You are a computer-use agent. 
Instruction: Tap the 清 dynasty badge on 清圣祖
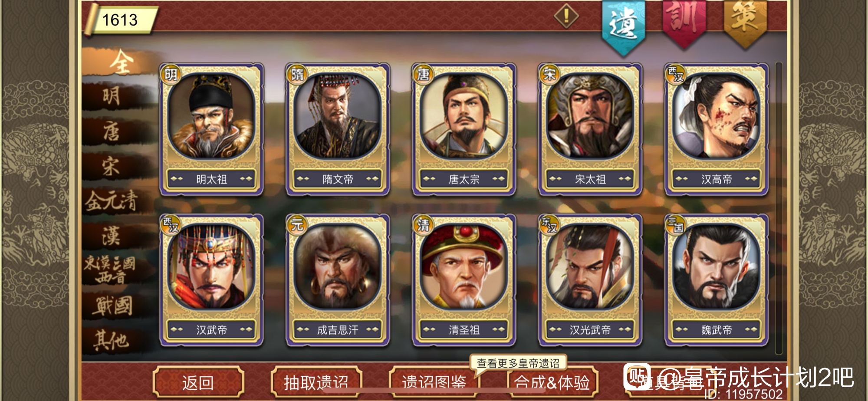[423, 225]
